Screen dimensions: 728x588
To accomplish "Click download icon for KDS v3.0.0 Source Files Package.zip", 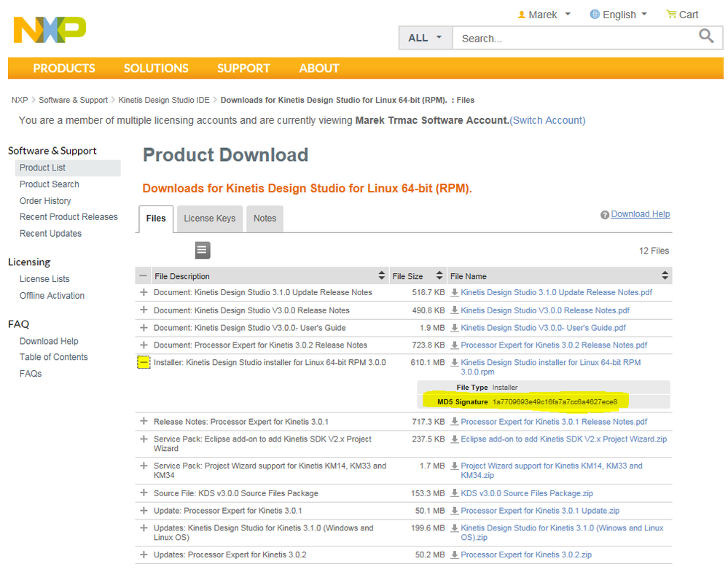I will click(455, 493).
